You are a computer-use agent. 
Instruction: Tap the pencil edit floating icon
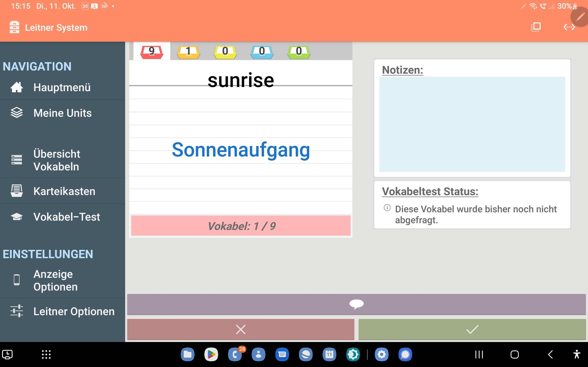coord(580,17)
